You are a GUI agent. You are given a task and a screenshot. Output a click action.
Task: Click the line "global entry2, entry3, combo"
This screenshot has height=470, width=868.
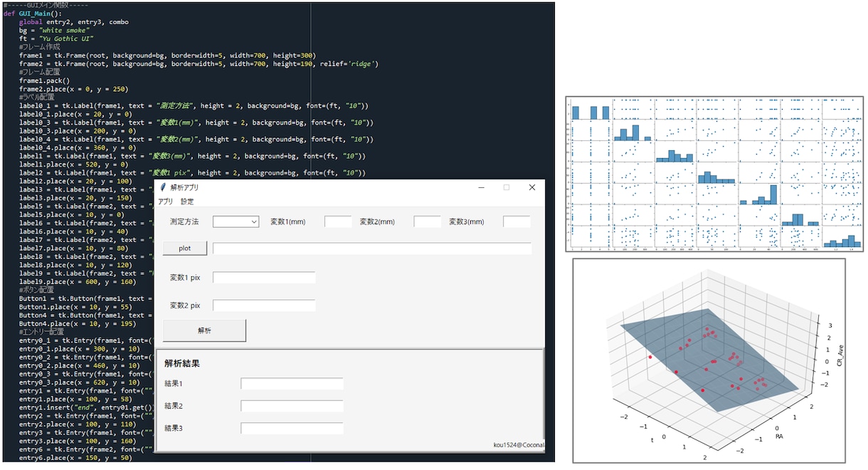(74, 22)
